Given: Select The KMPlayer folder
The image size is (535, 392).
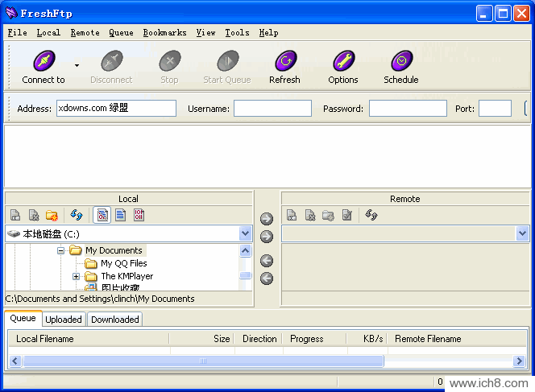Looking at the screenshot, I should click(x=127, y=276).
